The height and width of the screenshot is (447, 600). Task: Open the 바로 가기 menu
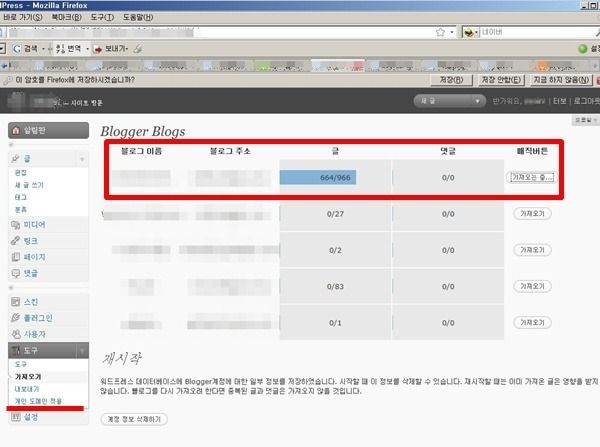[23, 17]
